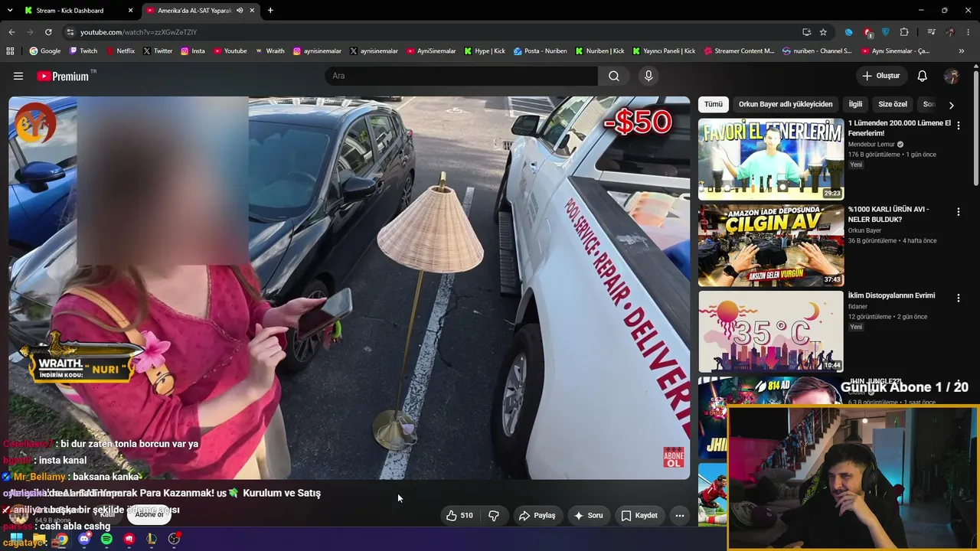Click the 'Ara' search field
This screenshot has width=980, height=551.
[x=462, y=76]
